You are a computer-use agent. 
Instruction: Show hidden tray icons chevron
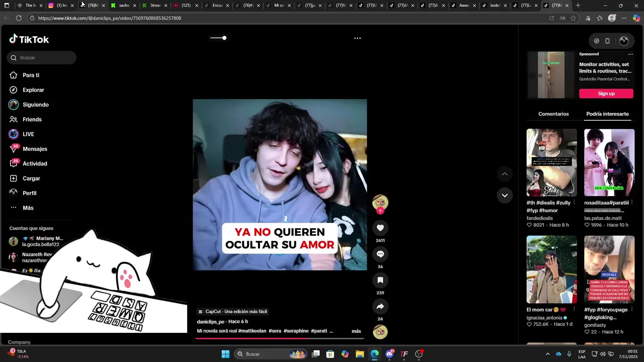point(547,354)
